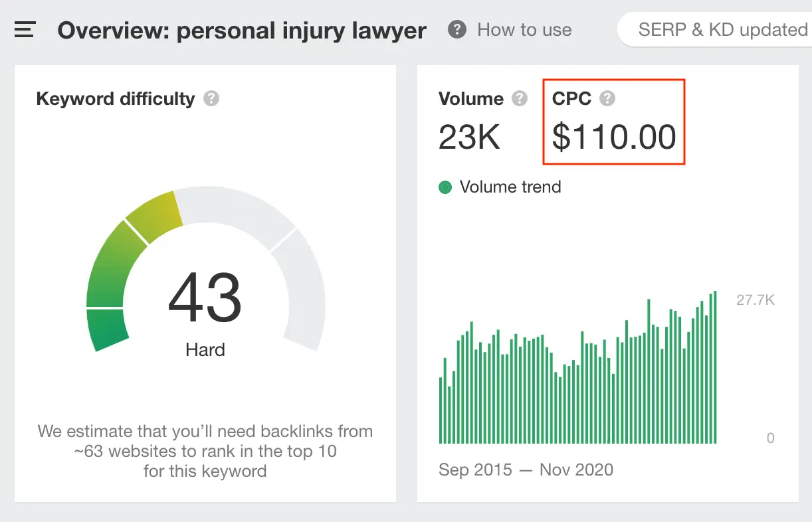Click the help icon beside Volume
The height and width of the screenshot is (522, 812).
click(x=520, y=99)
